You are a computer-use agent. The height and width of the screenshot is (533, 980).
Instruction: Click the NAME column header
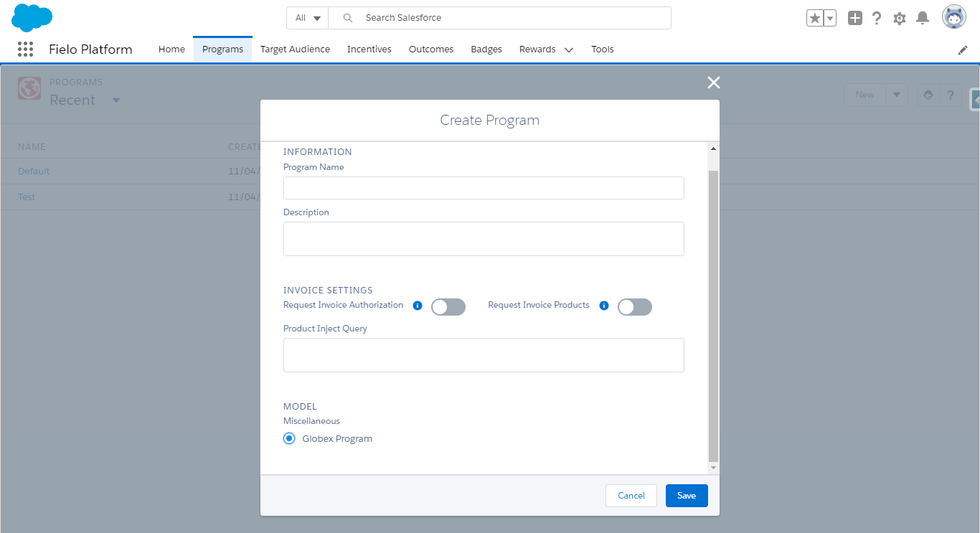pyautogui.click(x=32, y=147)
